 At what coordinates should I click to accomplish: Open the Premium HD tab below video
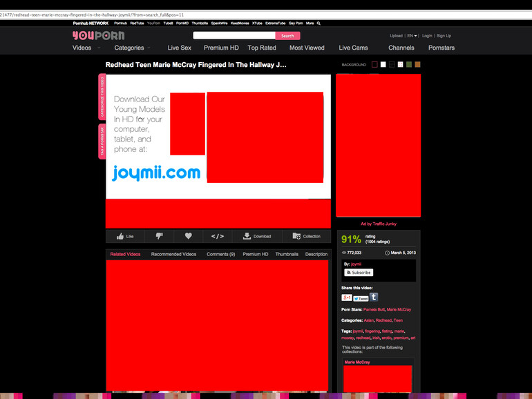(255, 254)
